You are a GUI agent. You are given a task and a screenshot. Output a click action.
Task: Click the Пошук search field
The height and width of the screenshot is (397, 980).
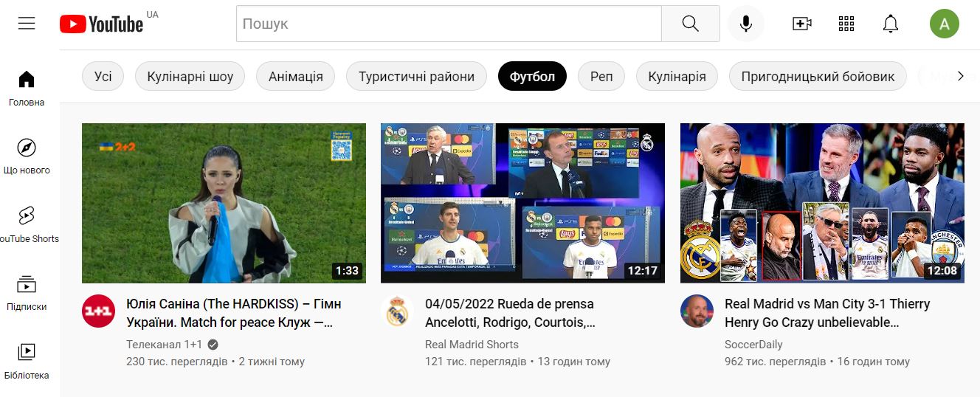(x=449, y=24)
